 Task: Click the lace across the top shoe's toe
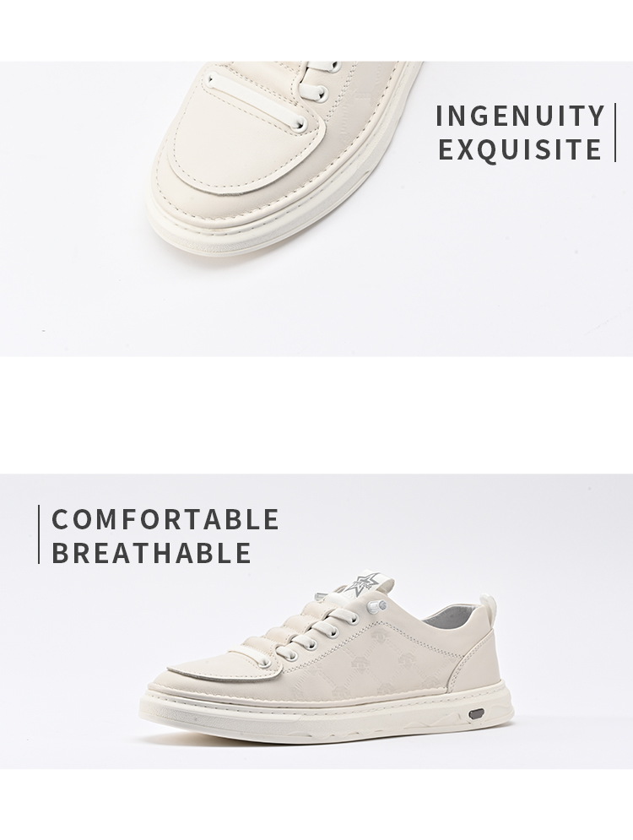coord(257,100)
